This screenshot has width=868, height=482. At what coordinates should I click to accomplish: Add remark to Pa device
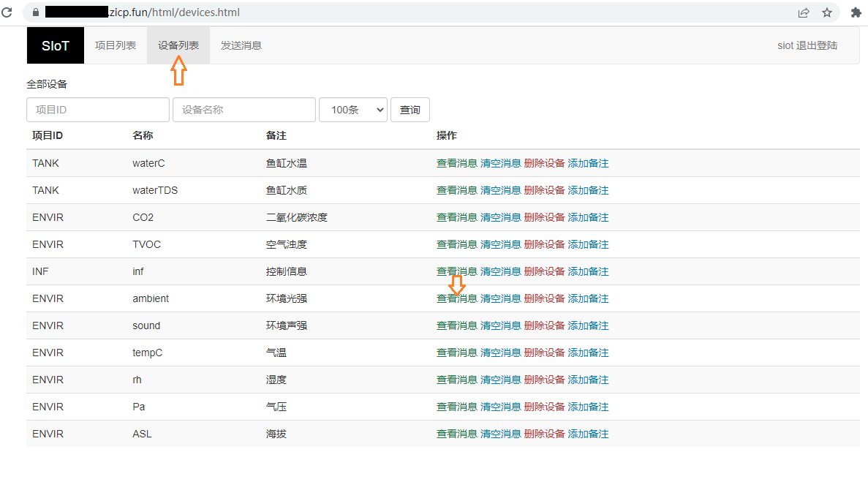pyautogui.click(x=588, y=407)
